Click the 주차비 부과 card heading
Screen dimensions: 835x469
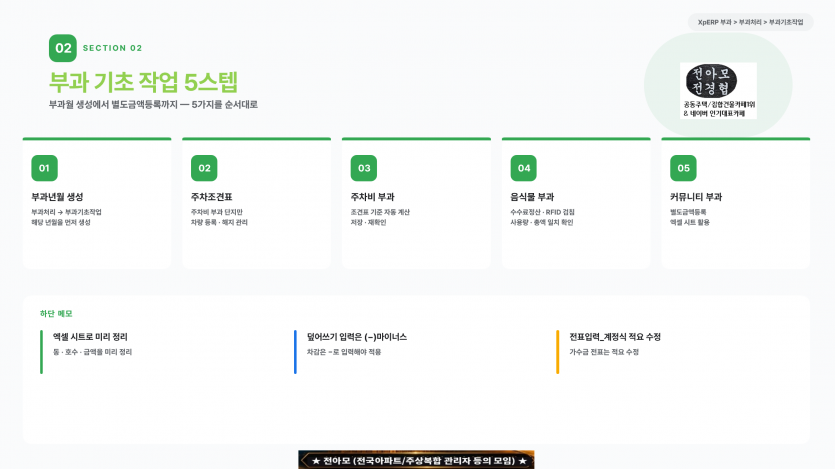pos(372,197)
